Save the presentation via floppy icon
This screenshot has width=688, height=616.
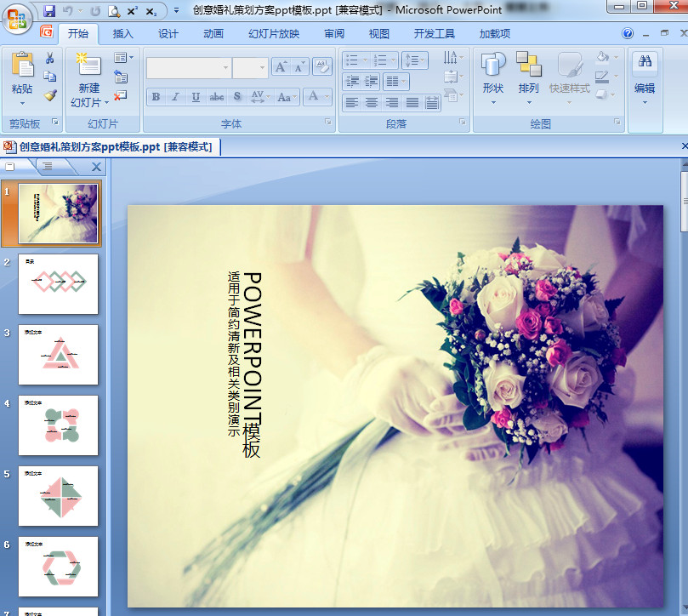[x=49, y=11]
